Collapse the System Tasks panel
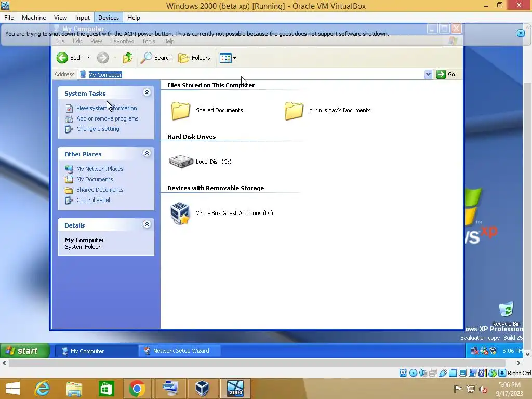Image resolution: width=532 pixels, height=399 pixels. click(x=147, y=92)
